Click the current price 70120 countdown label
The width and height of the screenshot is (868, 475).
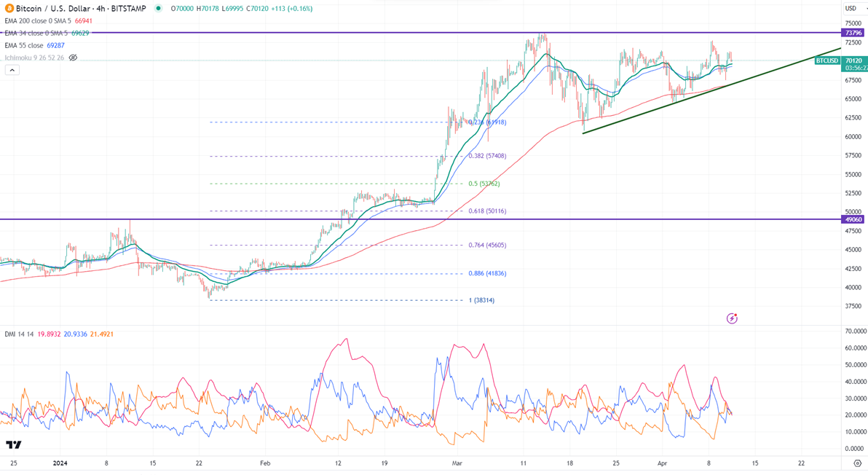coord(853,64)
